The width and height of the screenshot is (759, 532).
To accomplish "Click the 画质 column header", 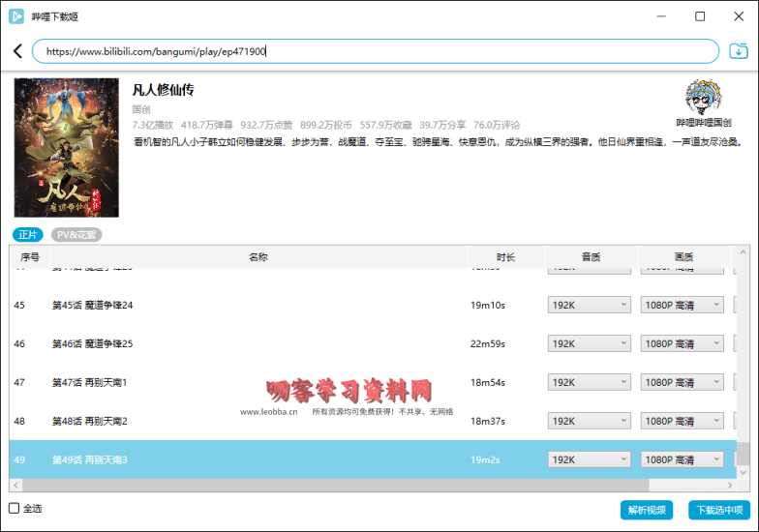I will coord(683,257).
